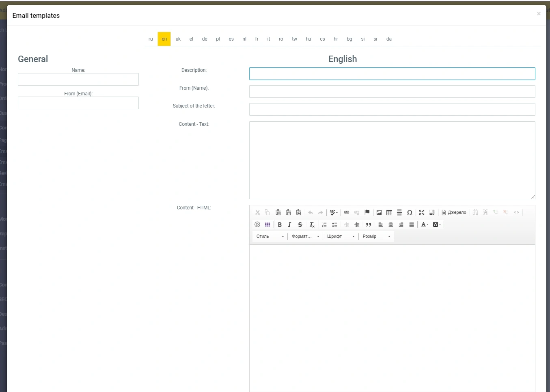This screenshot has width=550, height=392.
Task: Toggle bold formatting in the HTML editor
Action: pyautogui.click(x=280, y=225)
